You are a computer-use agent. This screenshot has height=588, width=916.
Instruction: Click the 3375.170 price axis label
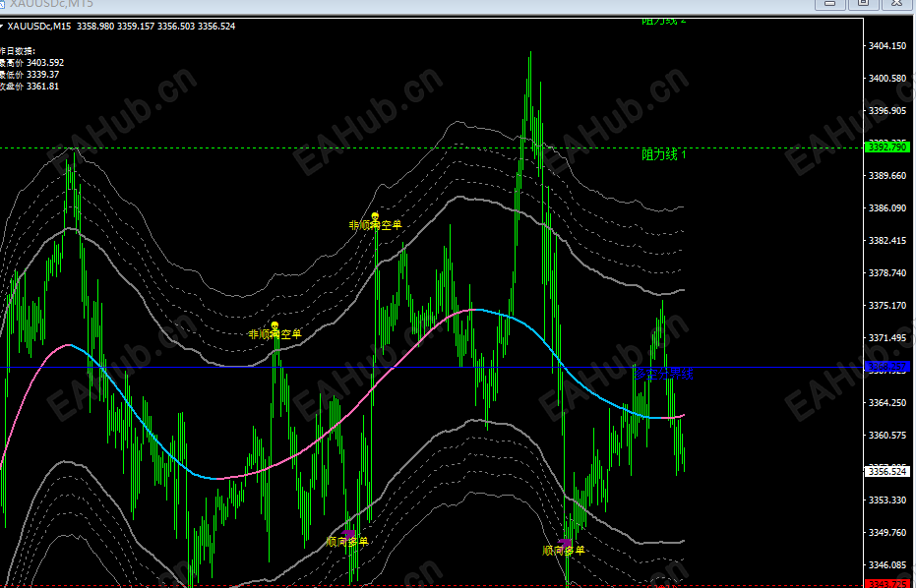pyautogui.click(x=887, y=306)
